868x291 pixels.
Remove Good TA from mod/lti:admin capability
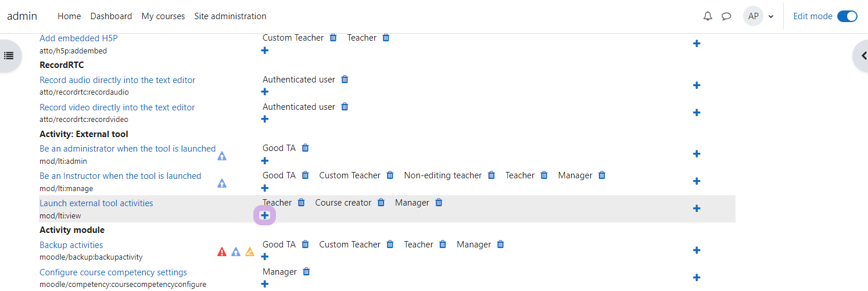pos(305,148)
